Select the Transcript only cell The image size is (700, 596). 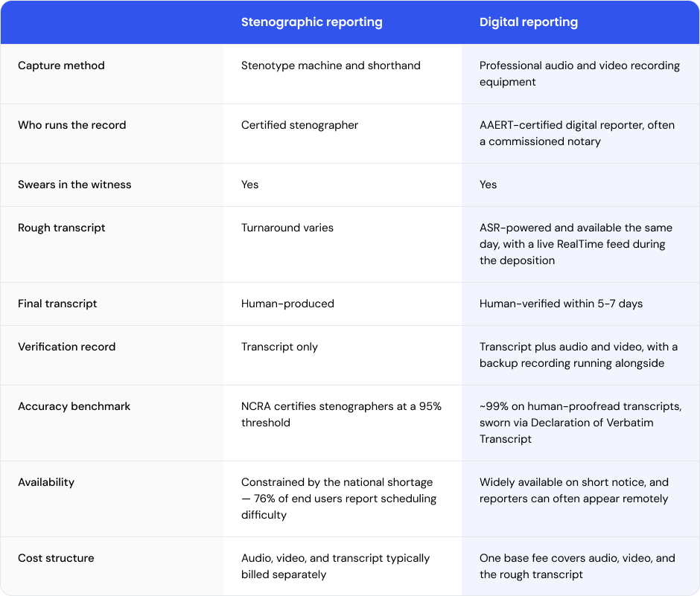point(279,347)
